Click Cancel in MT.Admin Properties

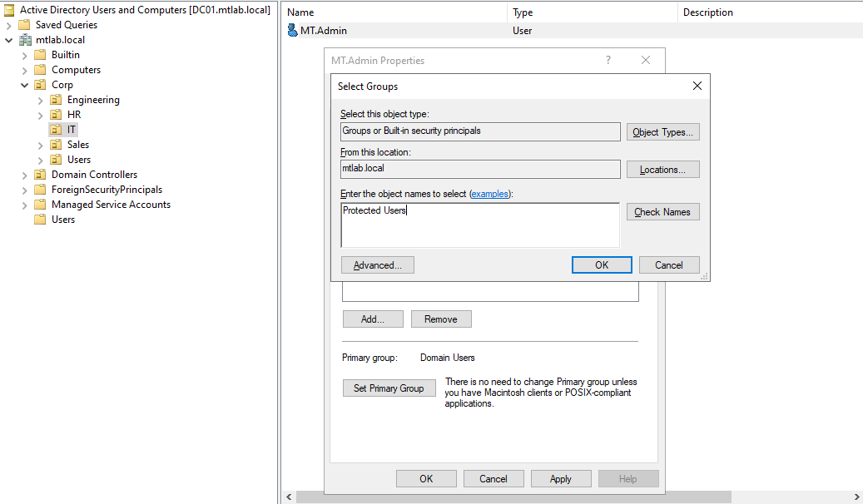tap(493, 479)
